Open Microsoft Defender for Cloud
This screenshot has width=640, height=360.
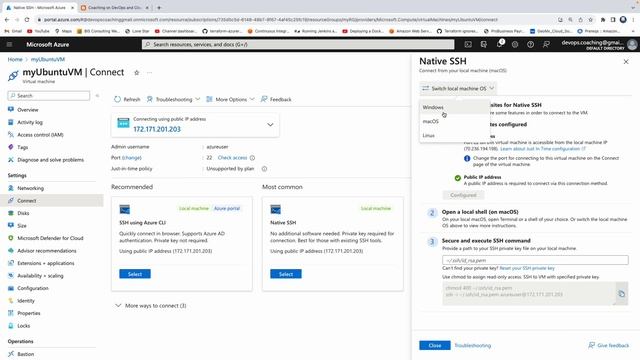(50, 238)
